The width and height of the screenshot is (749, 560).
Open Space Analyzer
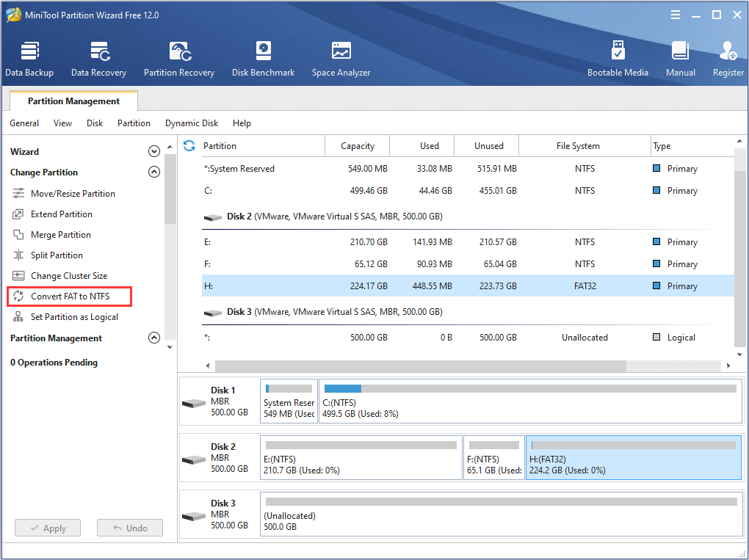(x=341, y=59)
